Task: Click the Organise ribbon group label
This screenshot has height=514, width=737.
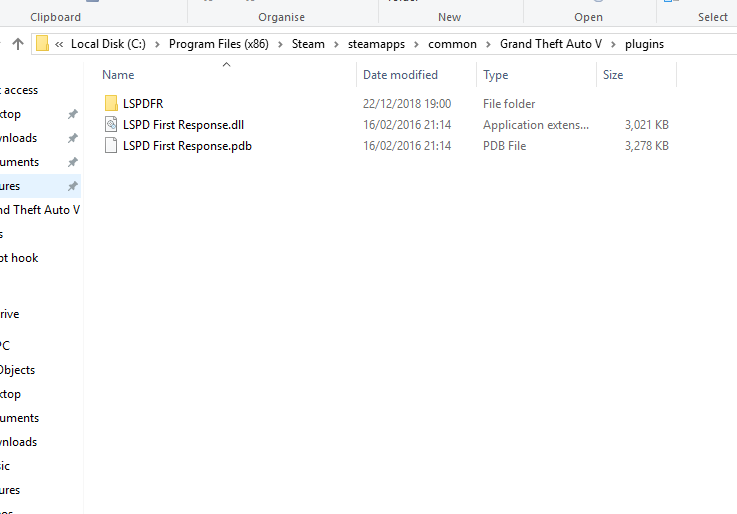Action: pyautogui.click(x=282, y=17)
